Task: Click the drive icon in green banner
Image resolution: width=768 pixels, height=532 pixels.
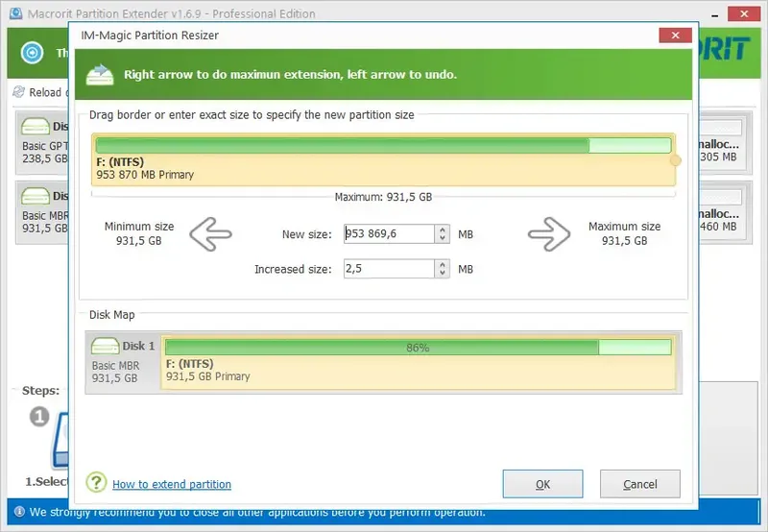Action: tap(100, 75)
